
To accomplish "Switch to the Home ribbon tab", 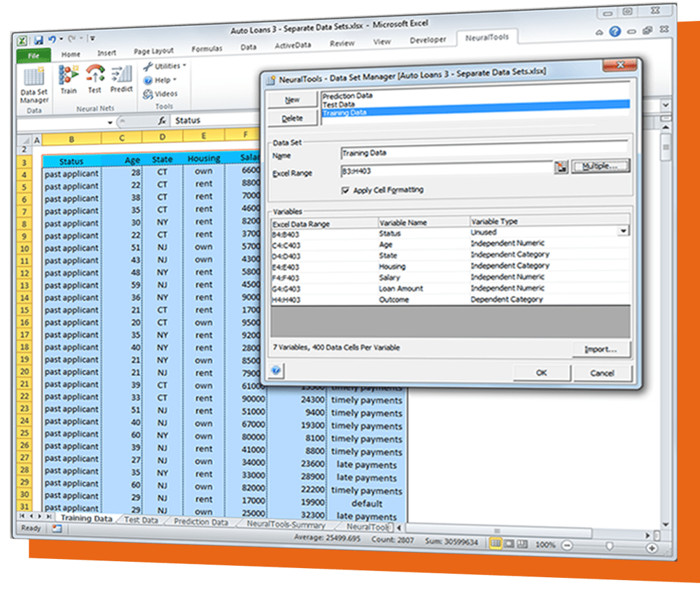I will tap(71, 54).
